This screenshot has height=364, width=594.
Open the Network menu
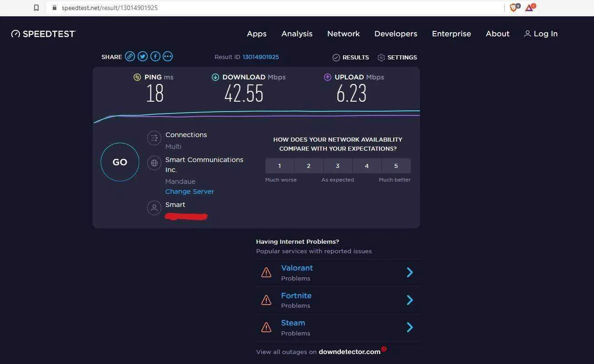344,34
